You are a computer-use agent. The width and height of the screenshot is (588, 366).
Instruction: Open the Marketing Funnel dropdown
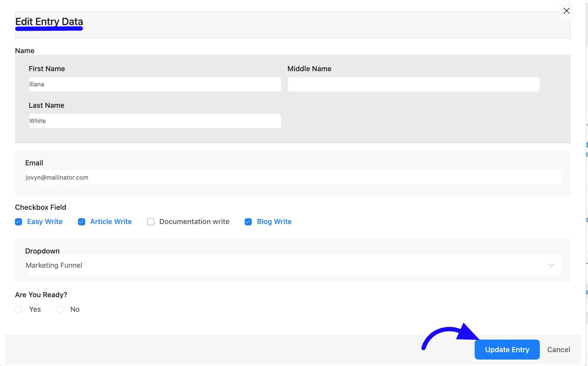293,265
